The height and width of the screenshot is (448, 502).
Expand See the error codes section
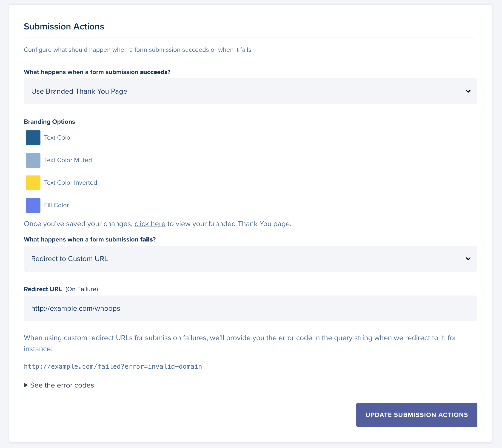tap(62, 385)
